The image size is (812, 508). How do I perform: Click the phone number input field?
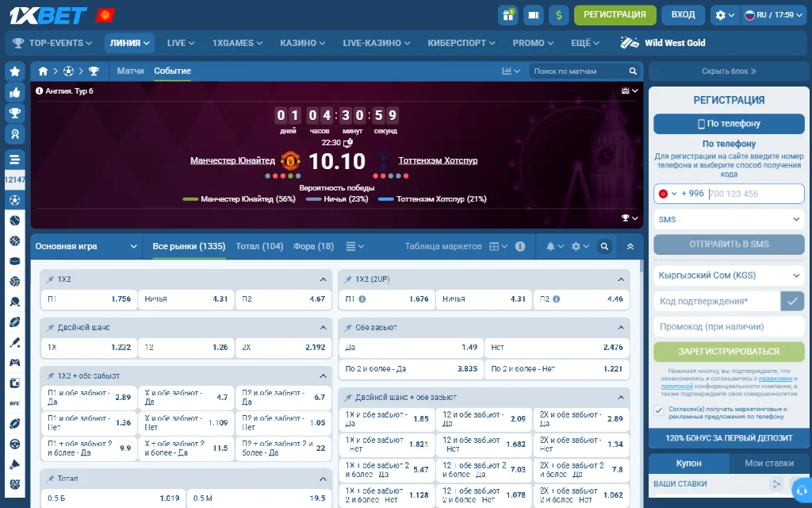(x=756, y=194)
